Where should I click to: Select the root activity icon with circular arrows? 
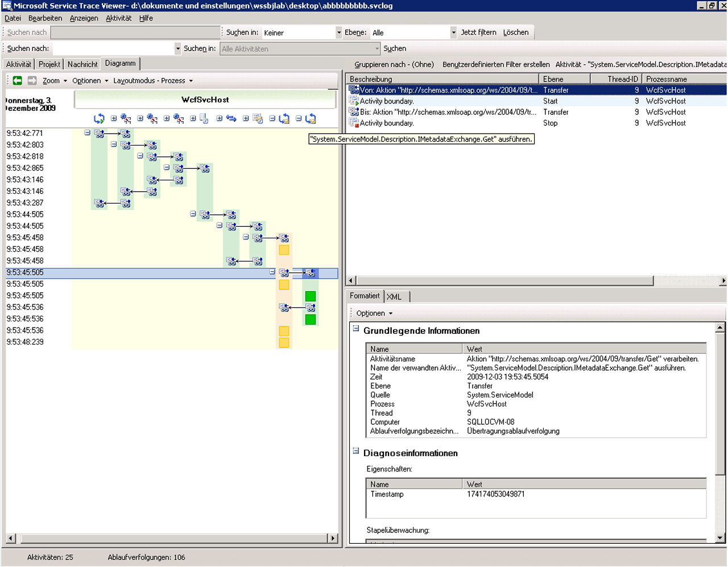coord(99,118)
